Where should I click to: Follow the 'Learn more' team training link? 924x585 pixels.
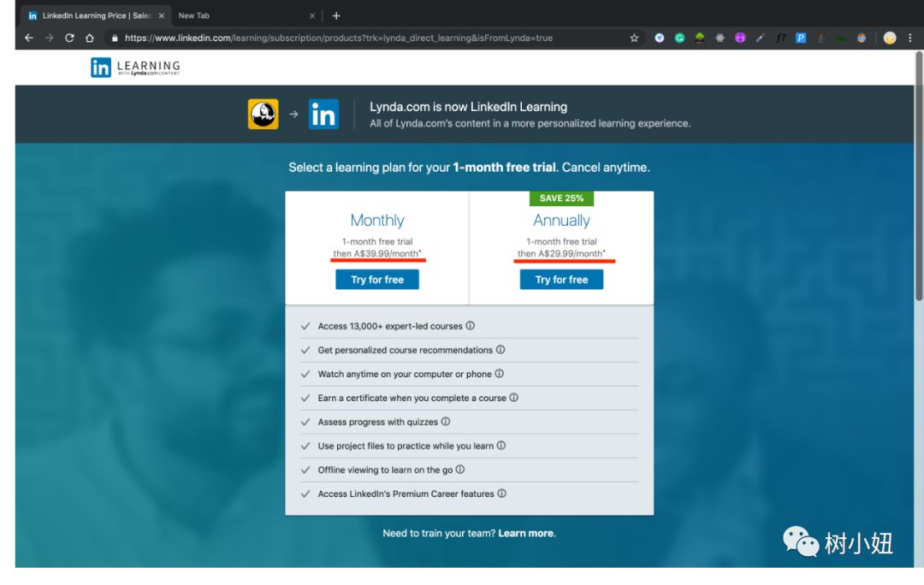coord(525,533)
